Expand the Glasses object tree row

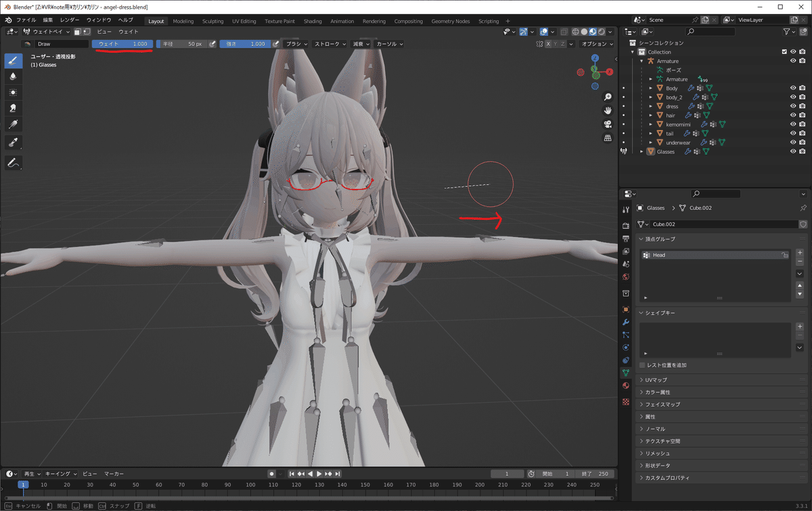[x=642, y=152]
